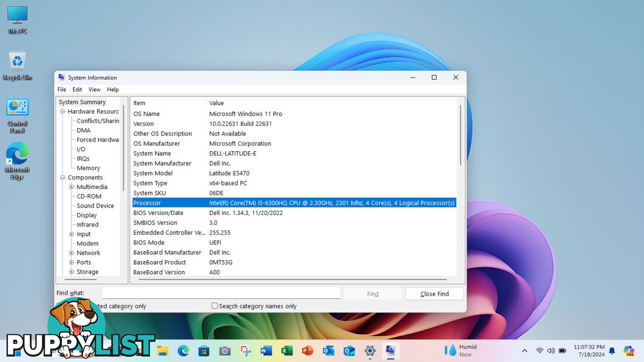This screenshot has width=644, height=362.
Task: Open File Explorer from the taskbar
Action: coord(163,351)
